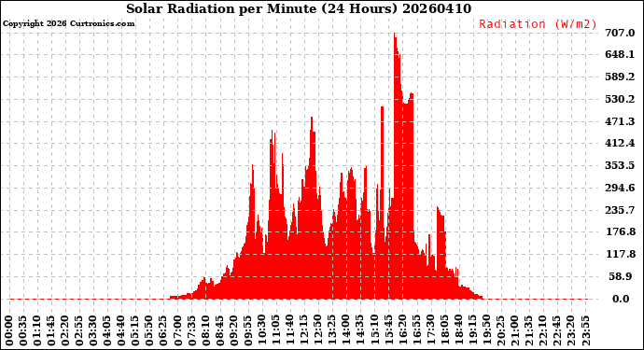Image resolution: width=644 pixels, height=350 pixels.
Task: Select the 0.0 y-axis value
Action: 621,299
